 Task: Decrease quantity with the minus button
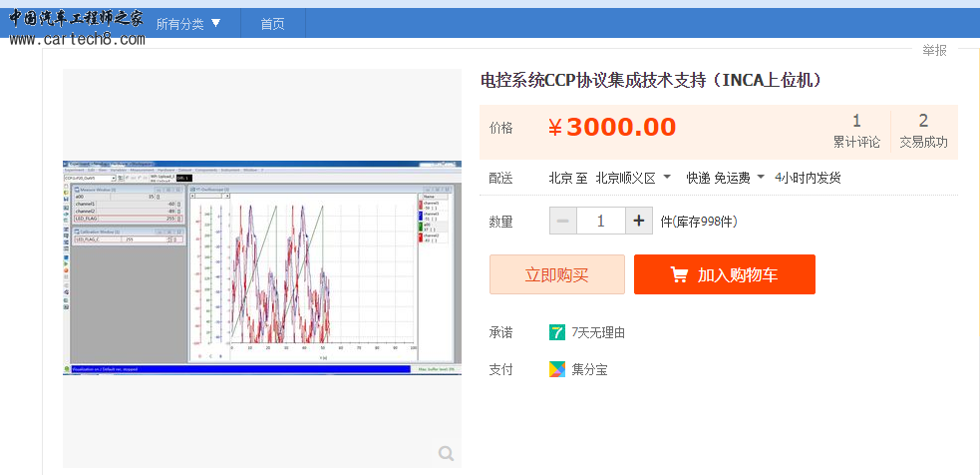point(562,221)
